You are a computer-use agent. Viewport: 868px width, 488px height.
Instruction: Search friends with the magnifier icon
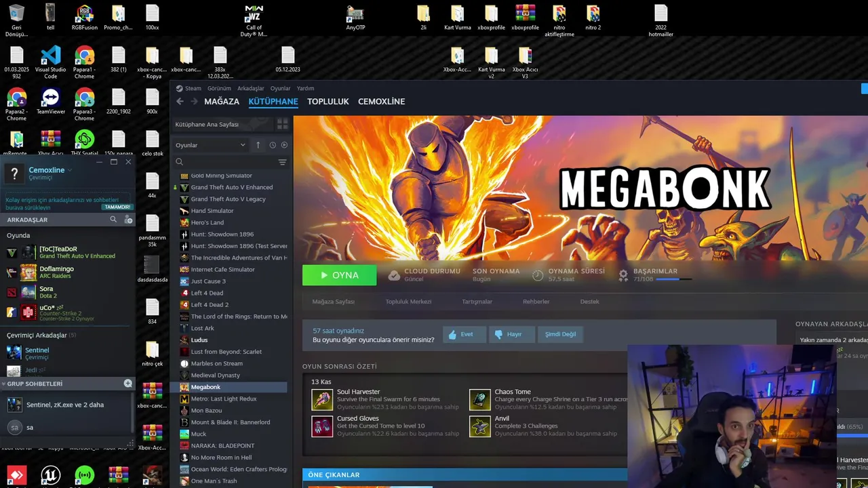point(113,220)
